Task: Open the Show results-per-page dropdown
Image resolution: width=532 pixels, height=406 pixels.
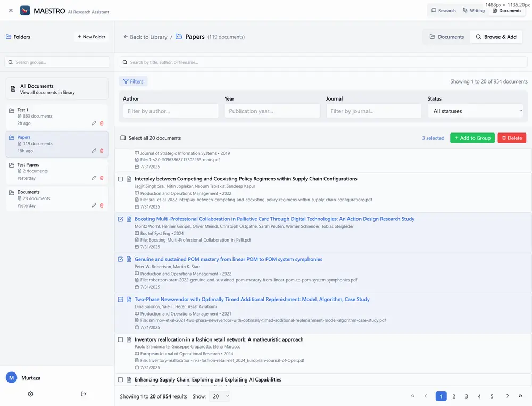Action: 219,396
